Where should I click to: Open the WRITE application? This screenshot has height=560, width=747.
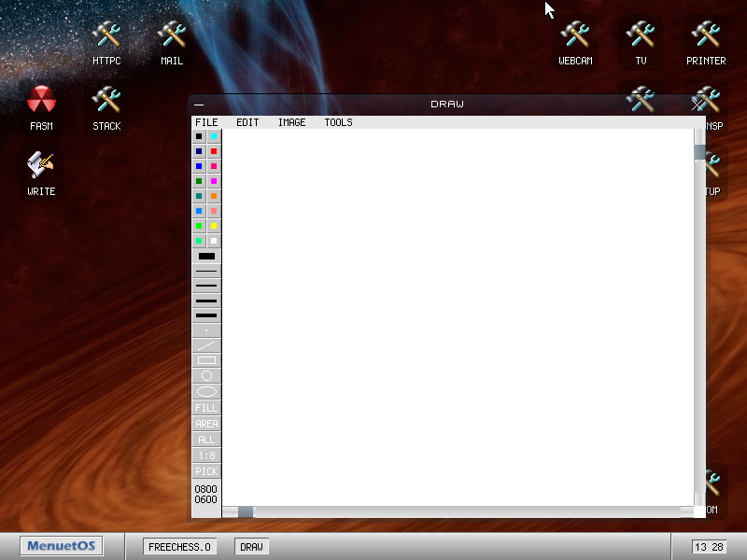[x=40, y=173]
